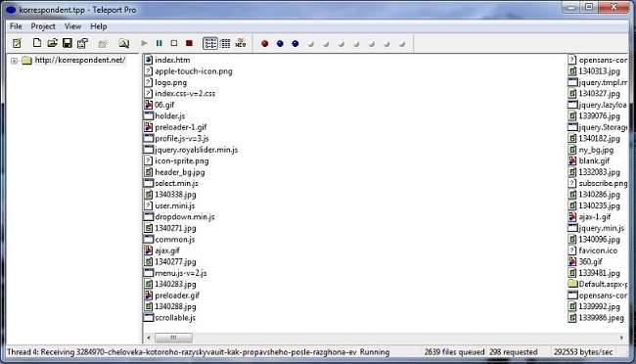The image size is (636, 364).
Task: Open the File menu
Action: pyautogui.click(x=16, y=26)
